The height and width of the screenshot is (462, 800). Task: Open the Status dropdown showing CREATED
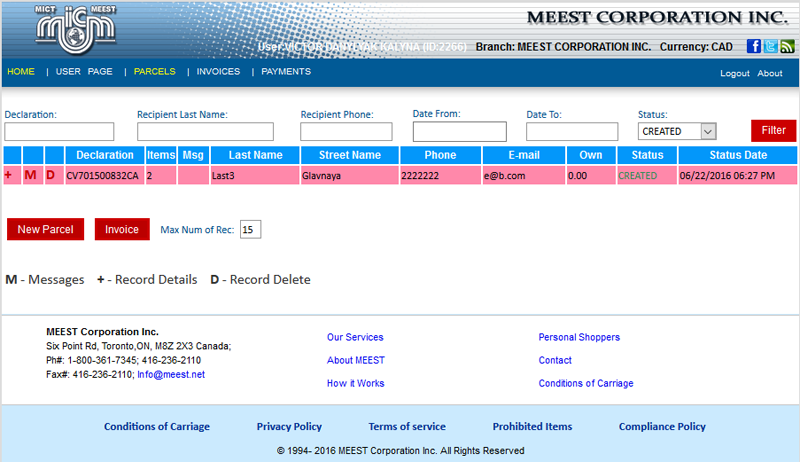point(677,131)
